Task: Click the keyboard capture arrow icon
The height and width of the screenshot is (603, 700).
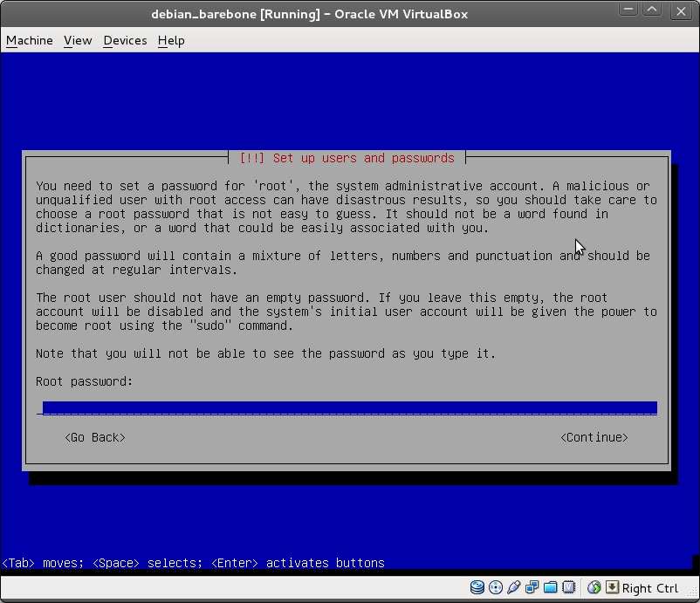Action: point(612,587)
